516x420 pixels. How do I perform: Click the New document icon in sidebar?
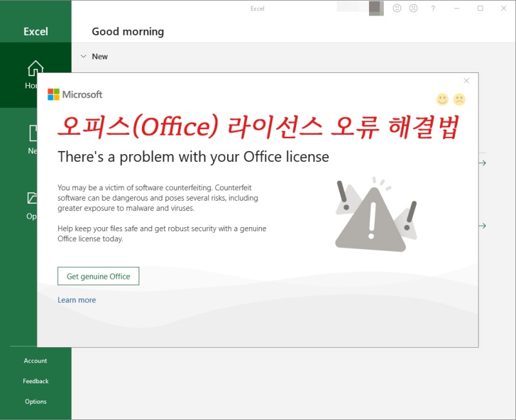click(34, 133)
